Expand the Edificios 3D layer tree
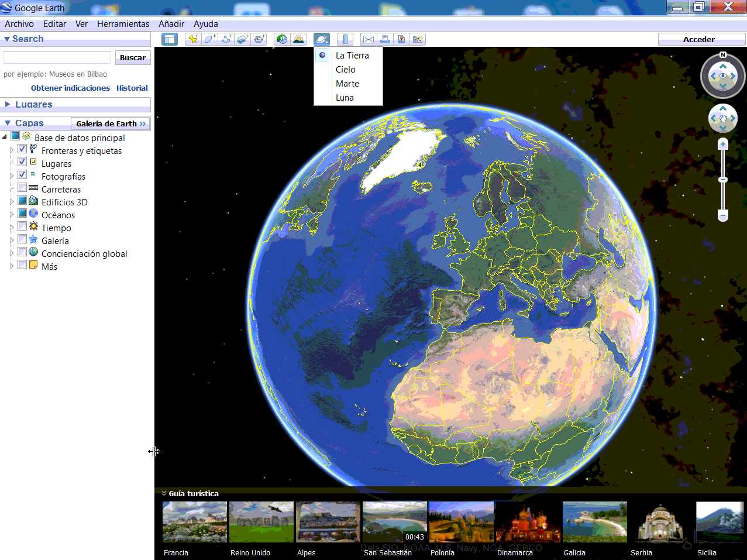The width and height of the screenshot is (747, 560). (x=12, y=201)
